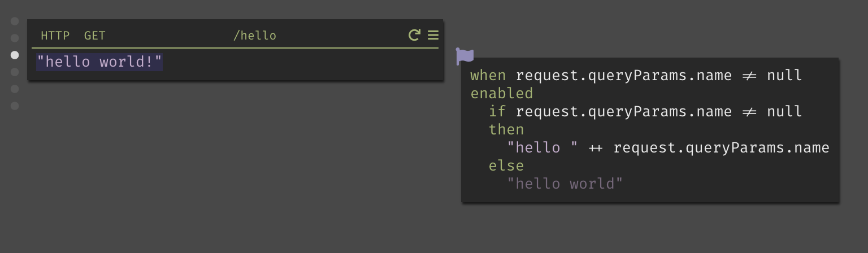
Task: Click the 'else' keyword in the flag code
Action: 506,165
